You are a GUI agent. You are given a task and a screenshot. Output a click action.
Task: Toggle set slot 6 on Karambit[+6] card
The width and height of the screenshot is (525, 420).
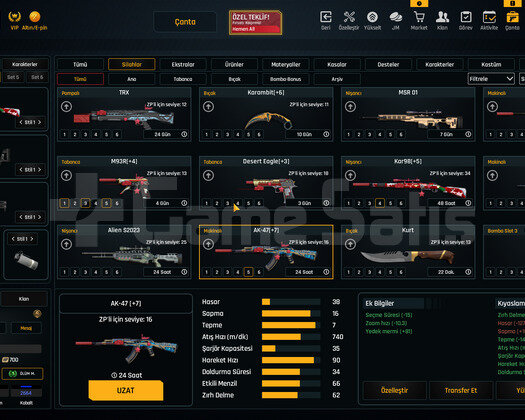pos(259,134)
